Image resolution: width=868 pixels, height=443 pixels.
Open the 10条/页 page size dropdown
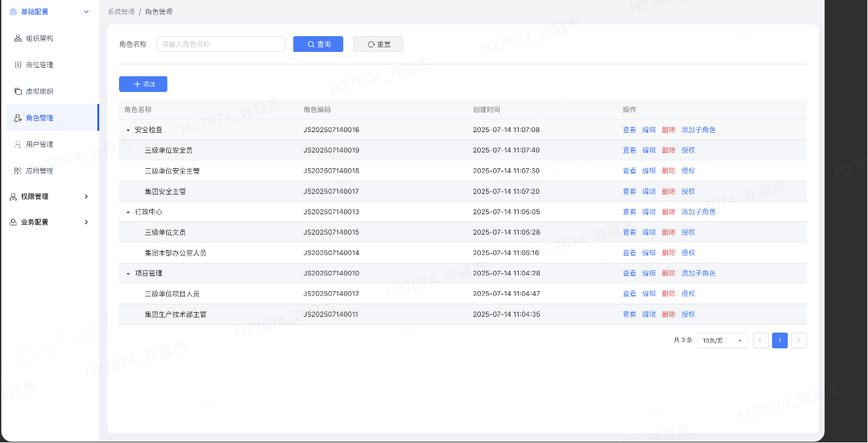coord(722,340)
